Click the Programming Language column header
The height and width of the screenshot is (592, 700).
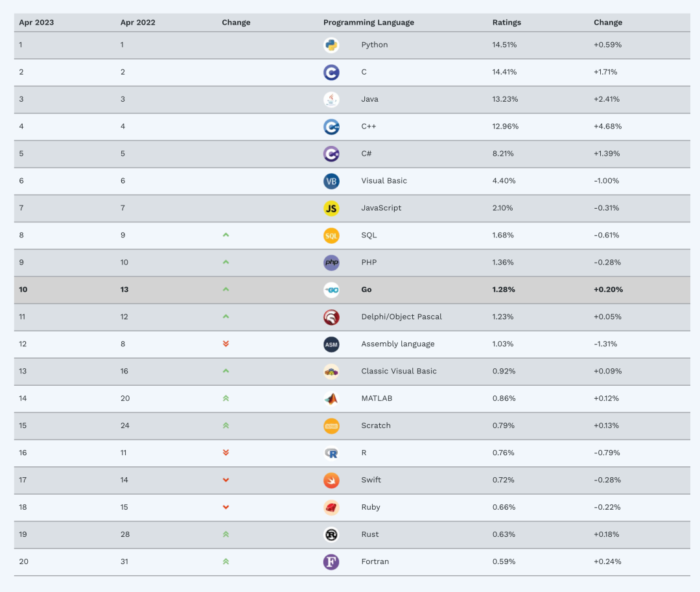368,23
